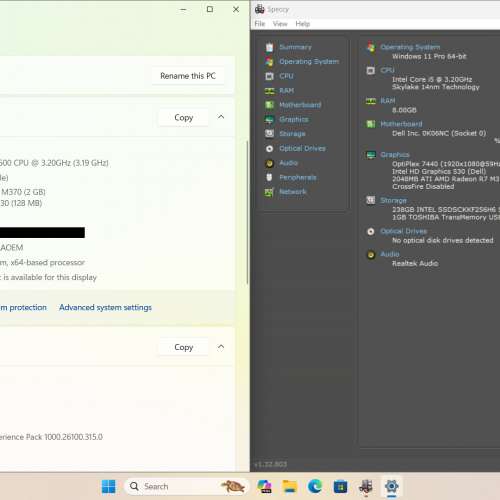The height and width of the screenshot is (500, 500).
Task: Launch Microsoft Edge from the taskbar
Action: [x=315, y=486]
